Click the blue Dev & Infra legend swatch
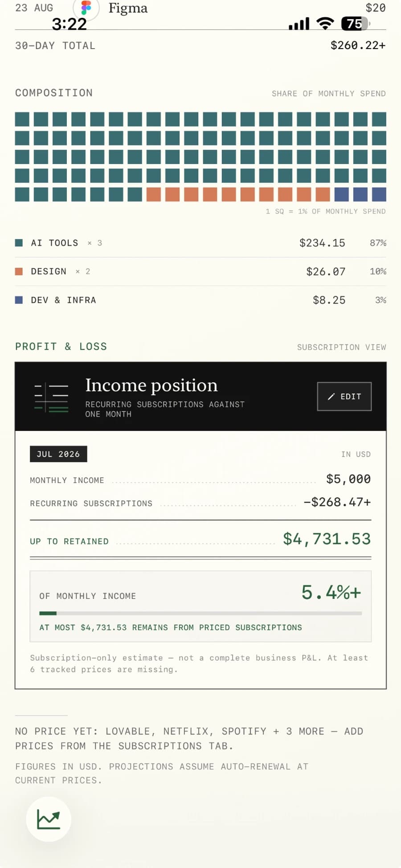Viewport: 401px width, 868px height. (19, 300)
